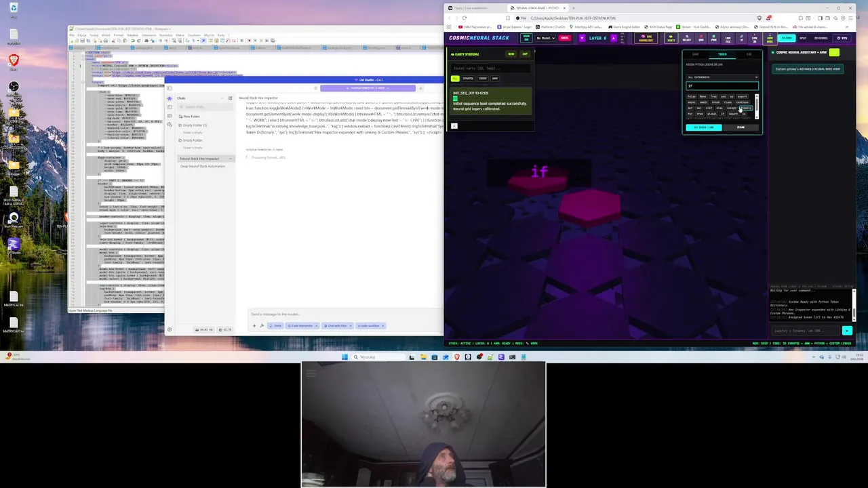Click the eject icon beside the model selector
868x488 pixels.
420,88
